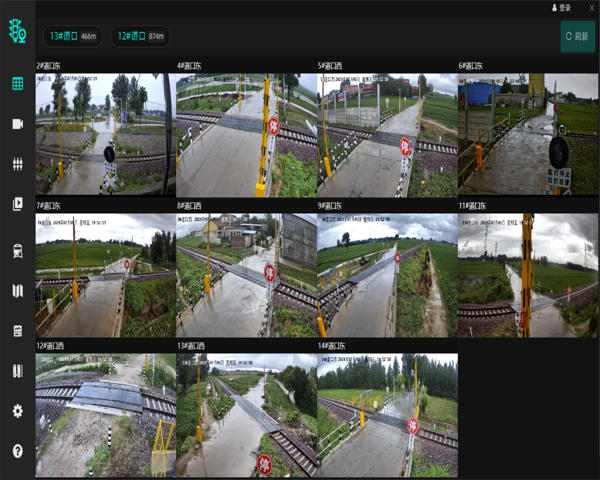Open the video camera section
Viewport: 600px width, 480px height.
pos(17,124)
